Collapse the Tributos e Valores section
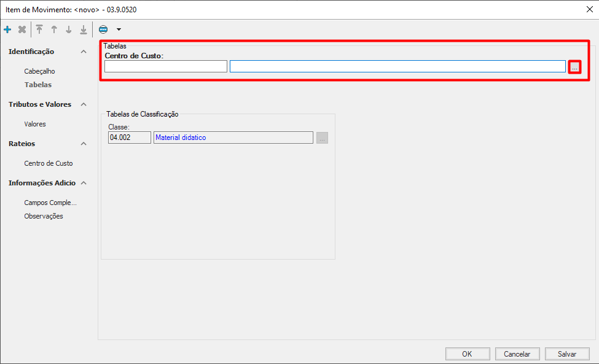Image resolution: width=599 pixels, height=364 pixels. pyautogui.click(x=84, y=105)
